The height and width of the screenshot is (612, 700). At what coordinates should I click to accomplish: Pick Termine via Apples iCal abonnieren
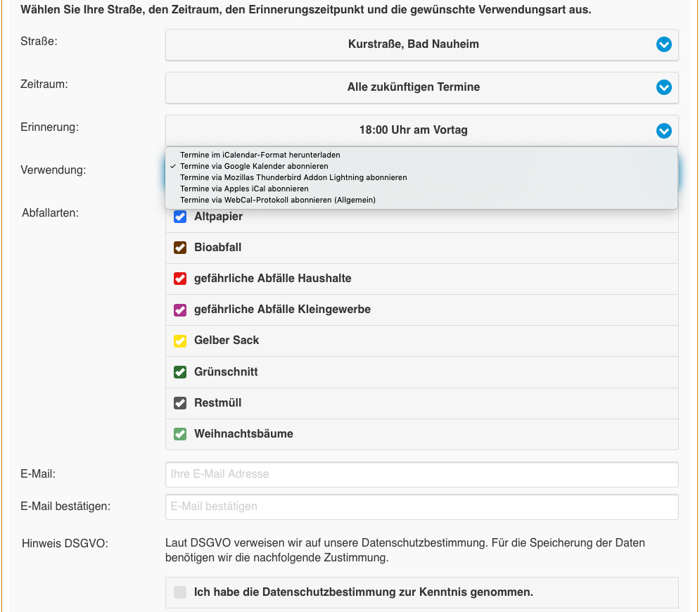[244, 189]
